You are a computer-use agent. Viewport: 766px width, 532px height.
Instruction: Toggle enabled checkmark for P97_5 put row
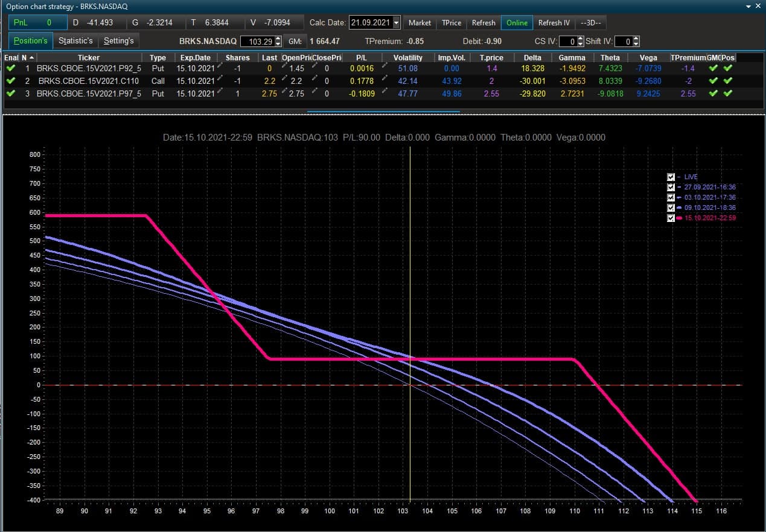(x=10, y=93)
